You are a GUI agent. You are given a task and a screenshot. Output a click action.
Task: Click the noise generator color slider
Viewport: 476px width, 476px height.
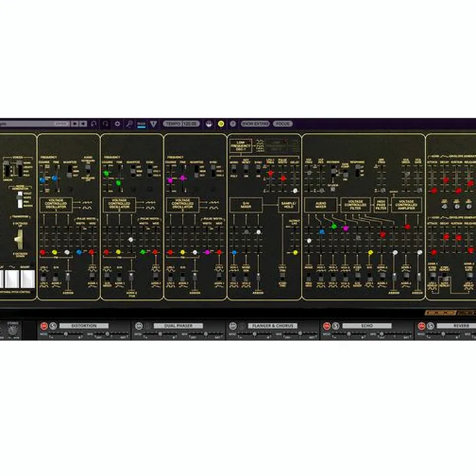tap(20, 200)
